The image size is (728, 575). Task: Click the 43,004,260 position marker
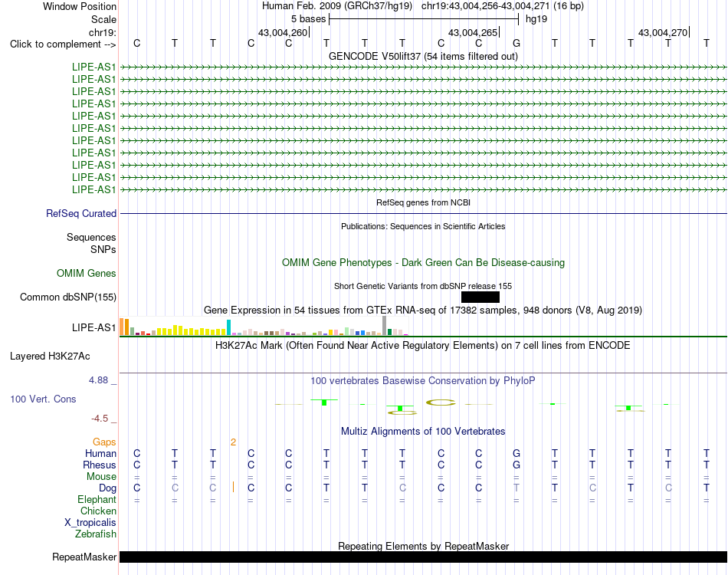click(284, 32)
